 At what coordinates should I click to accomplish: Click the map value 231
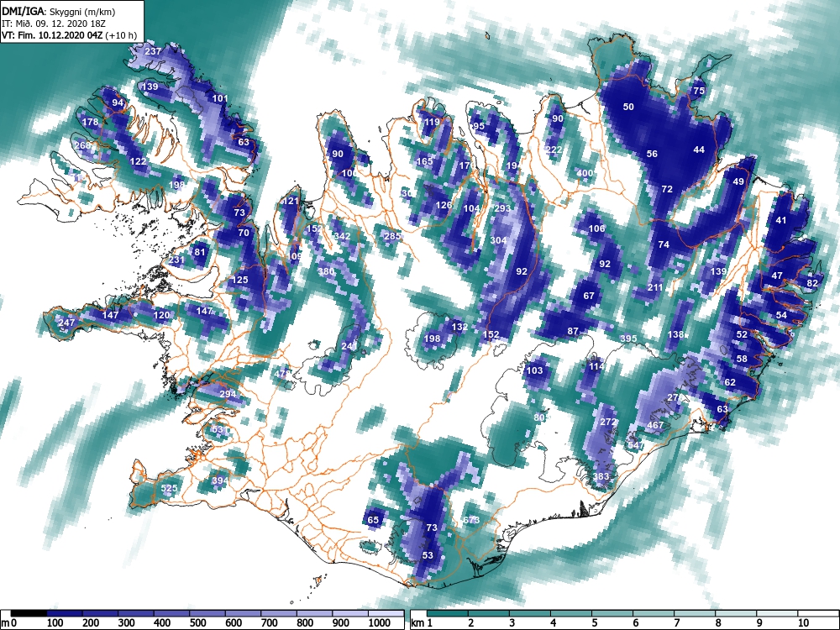point(176,260)
